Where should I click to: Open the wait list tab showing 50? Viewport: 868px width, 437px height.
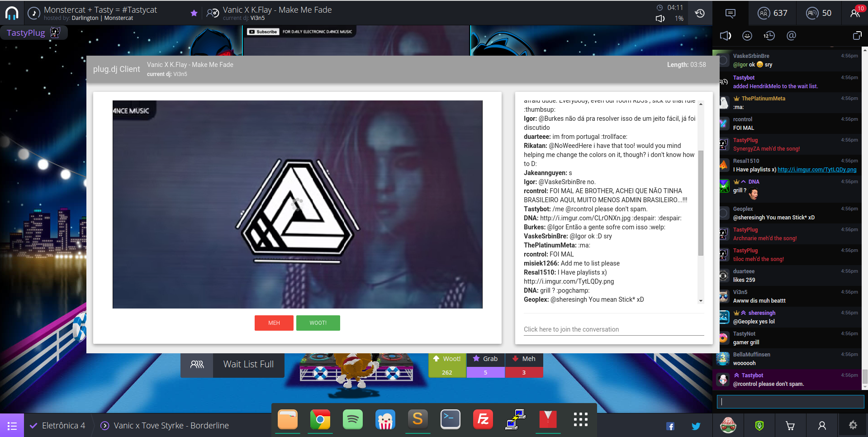point(819,13)
